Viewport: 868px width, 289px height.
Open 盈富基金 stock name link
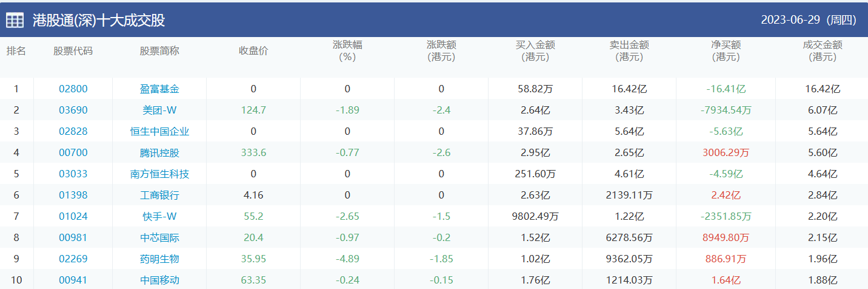click(159, 89)
